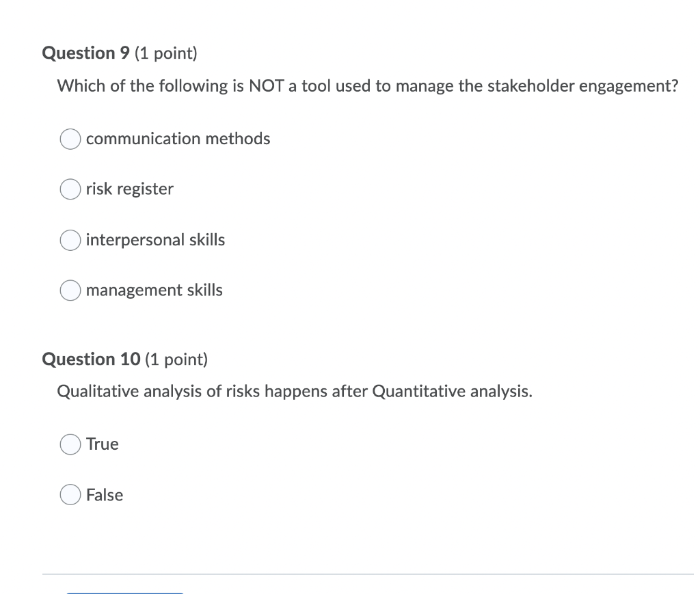700x594 pixels.
Task: Select the "communication methods" radio button
Action: coord(70,139)
